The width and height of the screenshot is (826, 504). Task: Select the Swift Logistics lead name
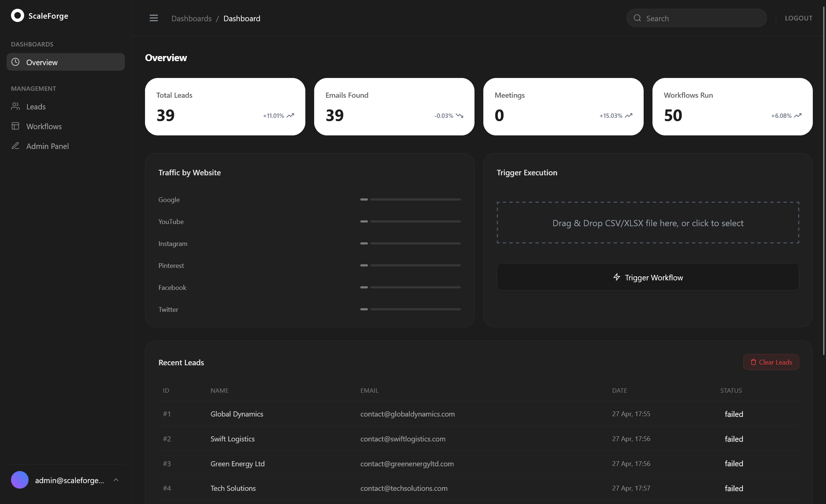pyautogui.click(x=232, y=439)
